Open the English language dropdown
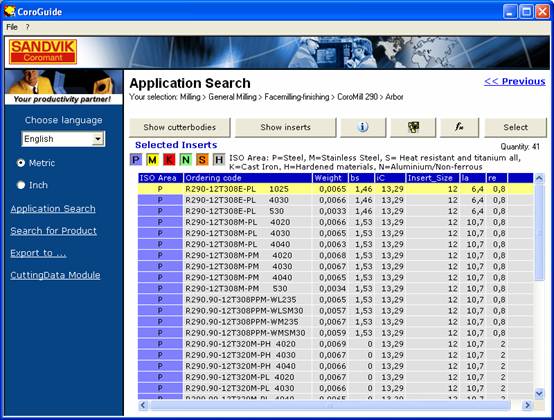Viewport: 554px width, 420px height. (x=63, y=139)
